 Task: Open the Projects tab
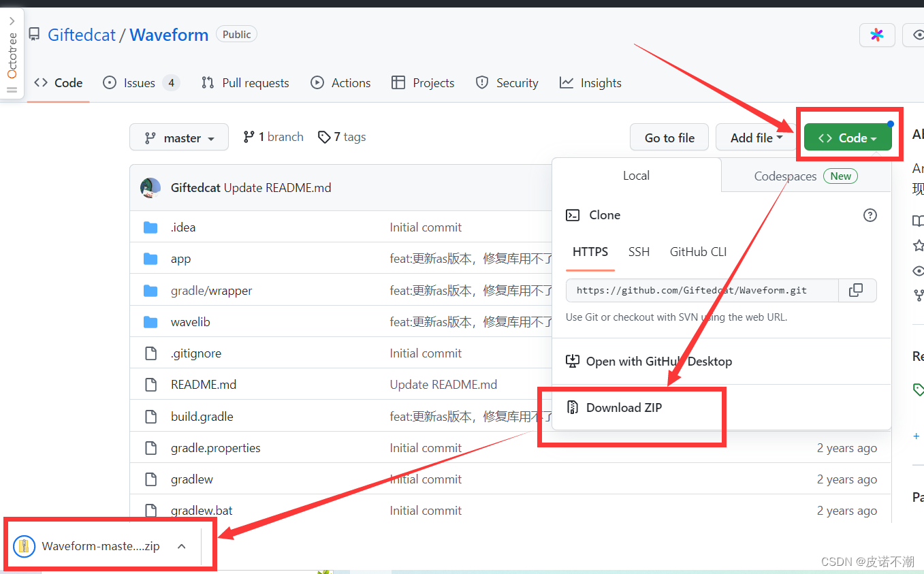(x=423, y=83)
